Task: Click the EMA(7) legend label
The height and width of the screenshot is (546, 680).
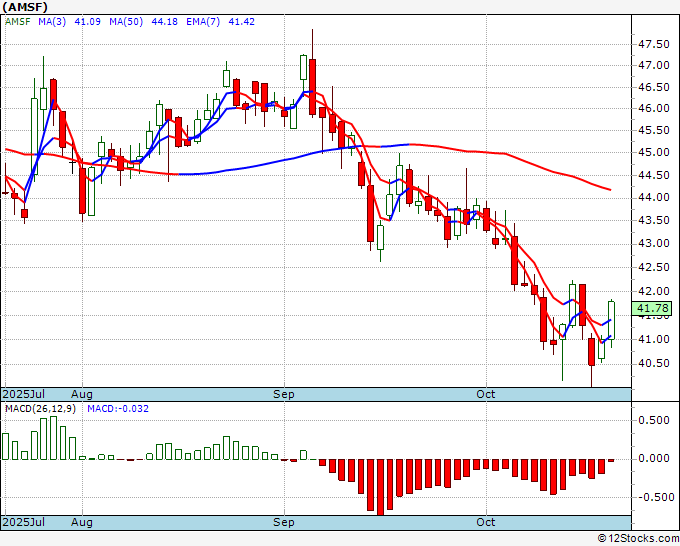Action: coord(203,22)
